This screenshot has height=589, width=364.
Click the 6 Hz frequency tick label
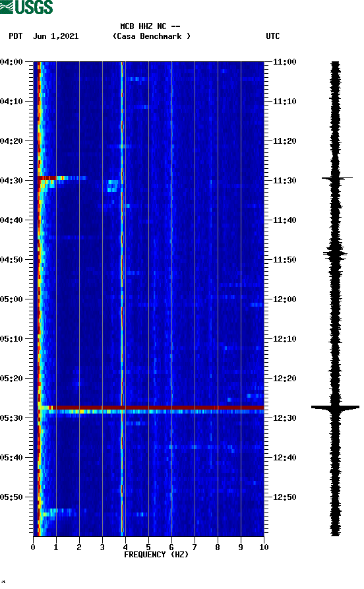coord(171,547)
